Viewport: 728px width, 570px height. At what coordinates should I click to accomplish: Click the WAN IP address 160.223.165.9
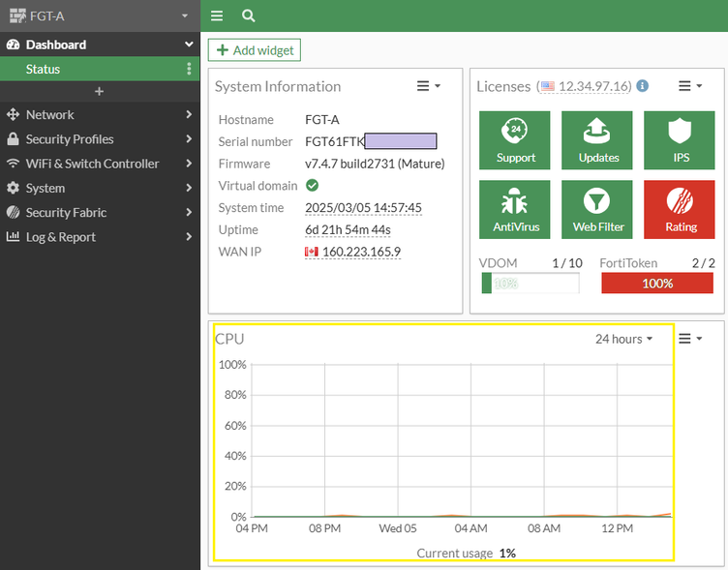[x=360, y=252]
